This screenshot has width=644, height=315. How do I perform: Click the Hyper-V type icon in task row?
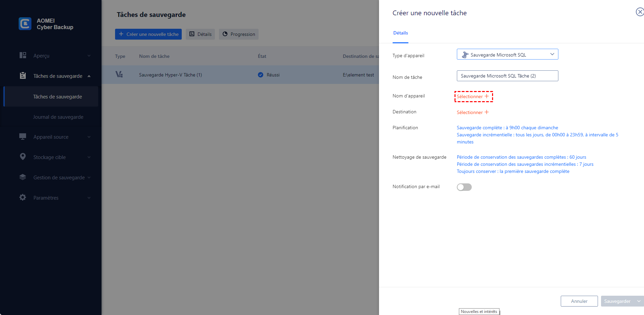[119, 74]
